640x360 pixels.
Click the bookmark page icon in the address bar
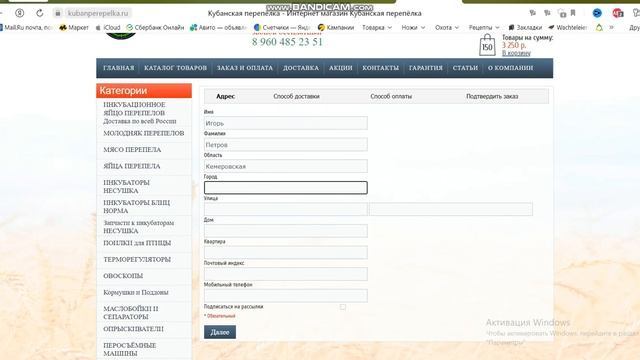tap(573, 13)
